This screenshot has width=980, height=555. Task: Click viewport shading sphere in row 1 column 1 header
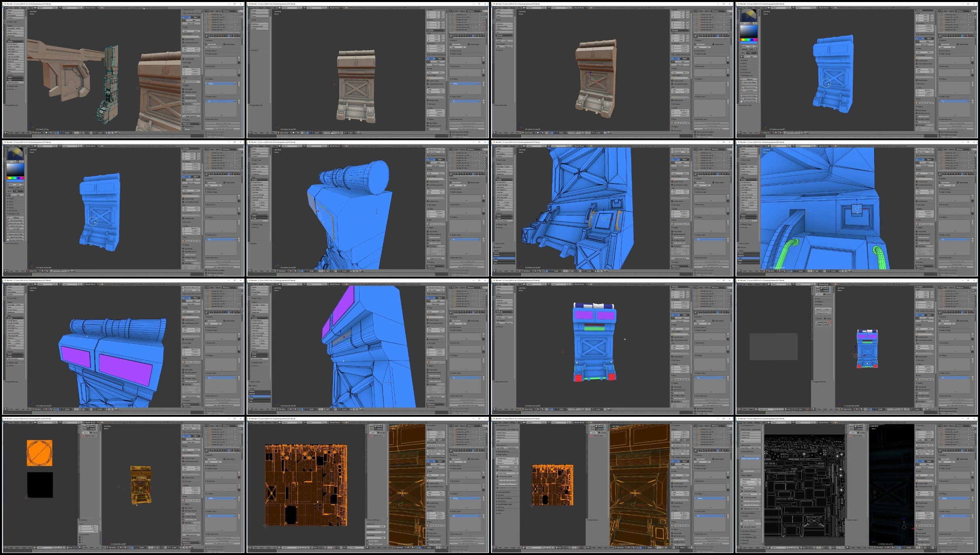point(46,133)
